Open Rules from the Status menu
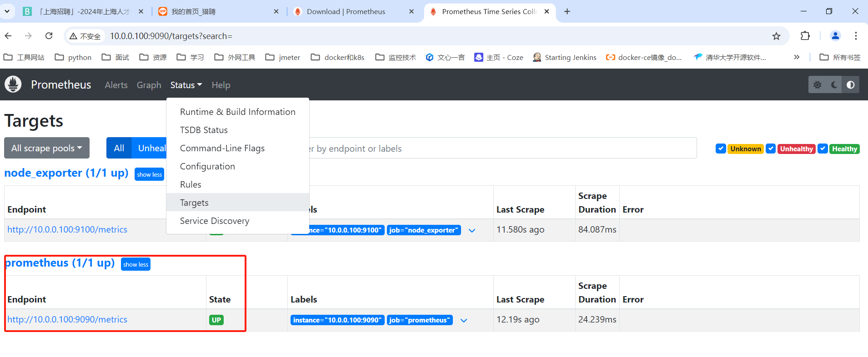Viewport: 868px width, 357px height. (238, 184)
